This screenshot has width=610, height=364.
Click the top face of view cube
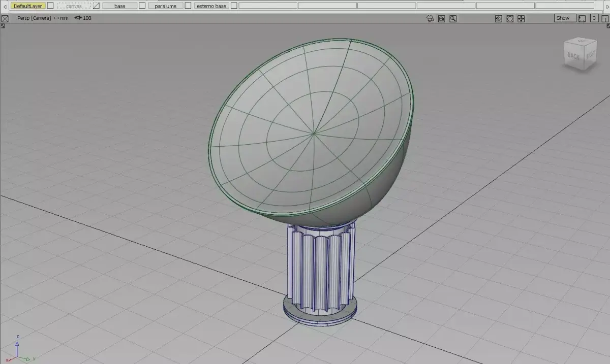coord(580,41)
